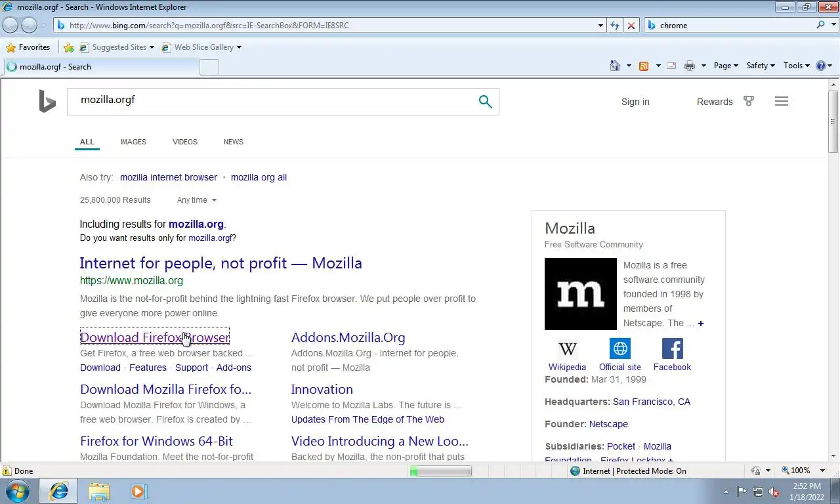This screenshot has width=840, height=504.
Task: Open zoom level 100% dropdown
Action: point(823,471)
